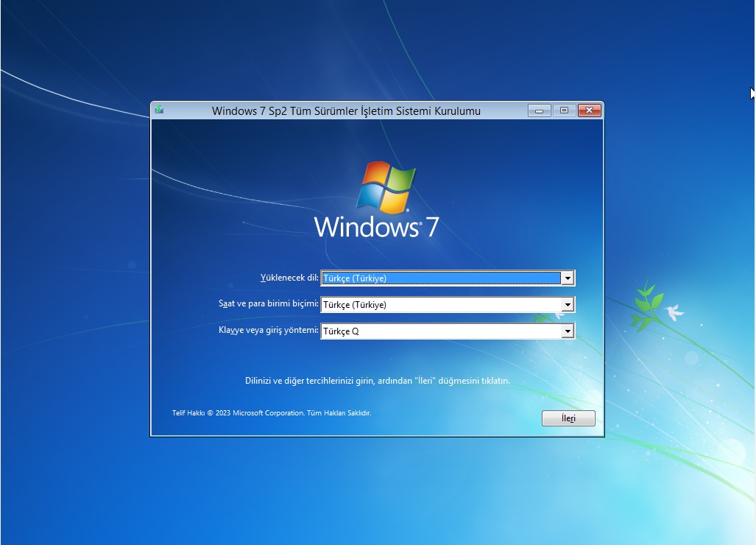Click the colorful Windows flag logo
756x545 pixels.
tap(386, 187)
